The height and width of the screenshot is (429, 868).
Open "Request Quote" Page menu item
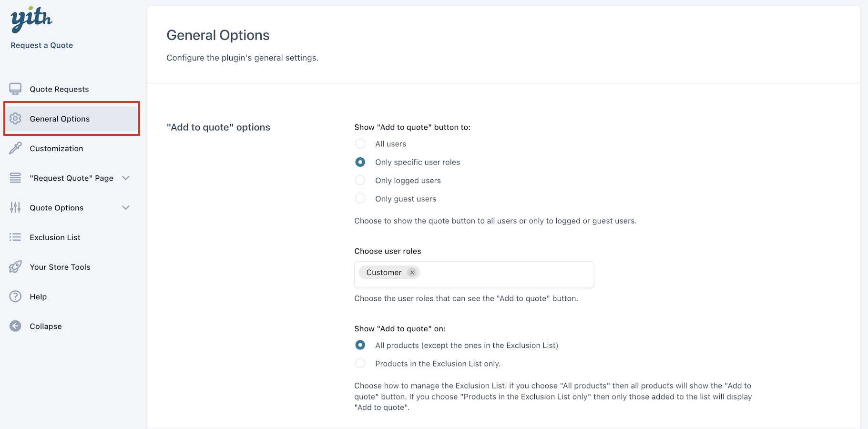(71, 178)
